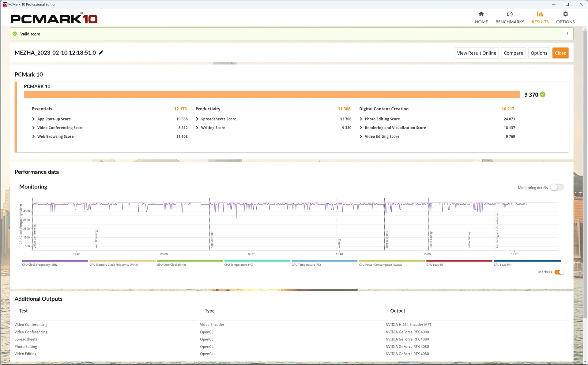Click the PCMark 10 logo
This screenshot has width=588, height=365.
point(54,18)
